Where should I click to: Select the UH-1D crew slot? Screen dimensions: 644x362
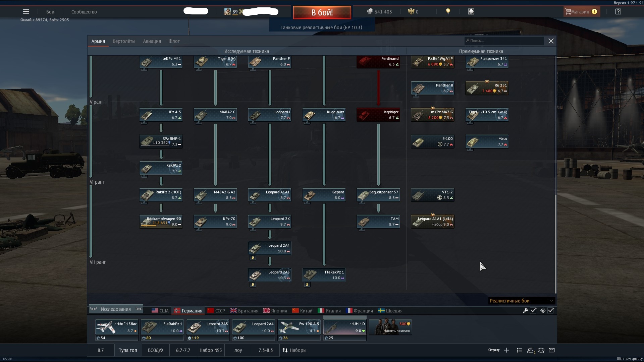pos(344,330)
